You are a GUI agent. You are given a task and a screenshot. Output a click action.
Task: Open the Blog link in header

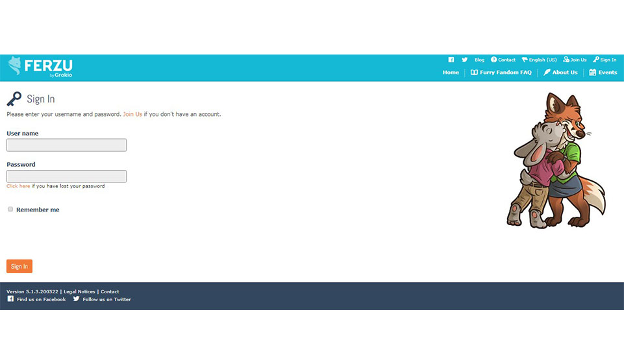[479, 60]
